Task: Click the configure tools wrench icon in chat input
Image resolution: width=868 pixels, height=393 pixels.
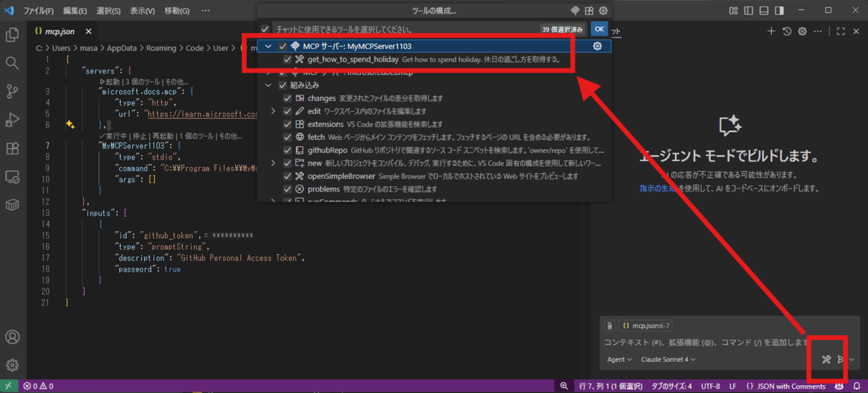Action: tap(827, 359)
